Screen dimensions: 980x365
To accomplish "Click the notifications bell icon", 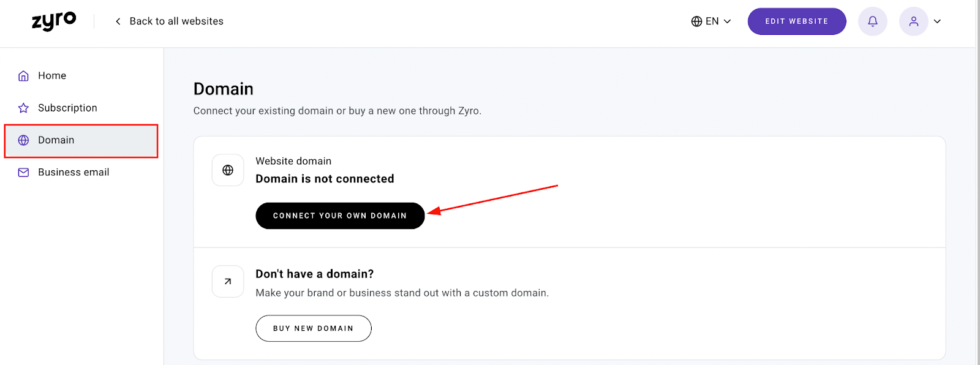I will click(x=872, y=21).
